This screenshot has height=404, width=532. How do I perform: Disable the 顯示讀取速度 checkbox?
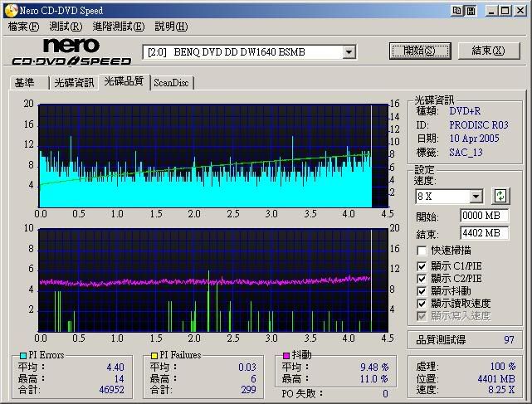(x=422, y=304)
